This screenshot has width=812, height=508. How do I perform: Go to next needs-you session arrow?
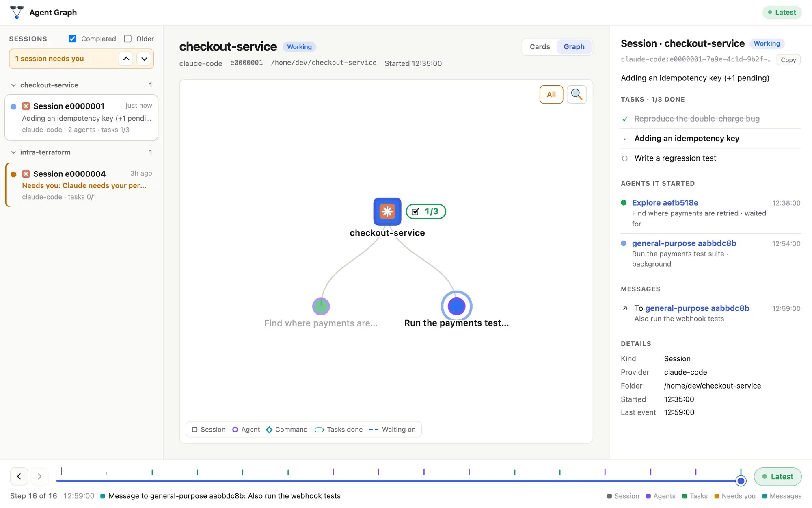tap(144, 59)
